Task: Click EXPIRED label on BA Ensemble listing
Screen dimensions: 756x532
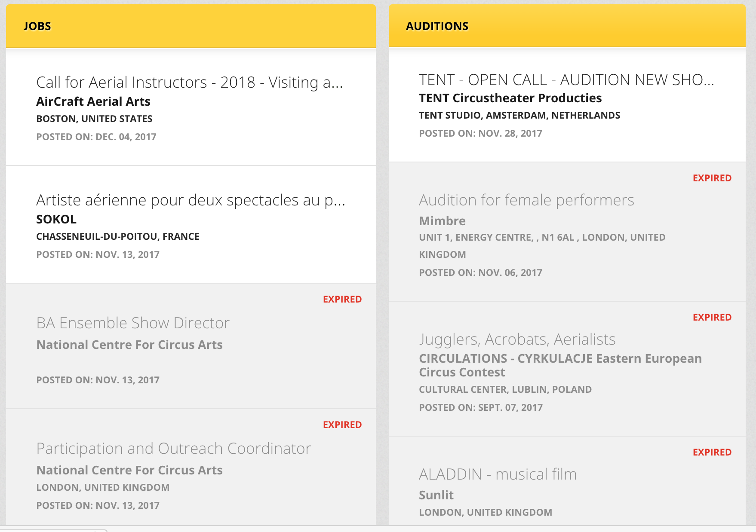Action: pyautogui.click(x=342, y=299)
